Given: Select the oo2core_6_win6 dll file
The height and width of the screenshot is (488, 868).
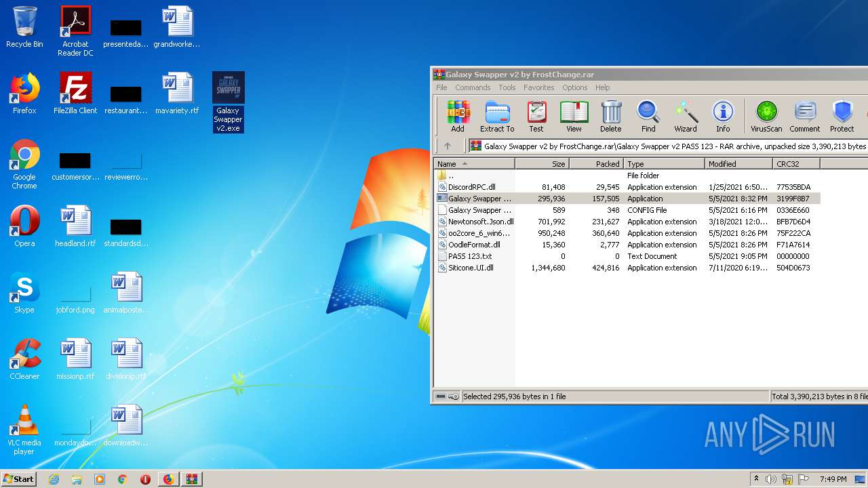Looking at the screenshot, I should pyautogui.click(x=627, y=233).
